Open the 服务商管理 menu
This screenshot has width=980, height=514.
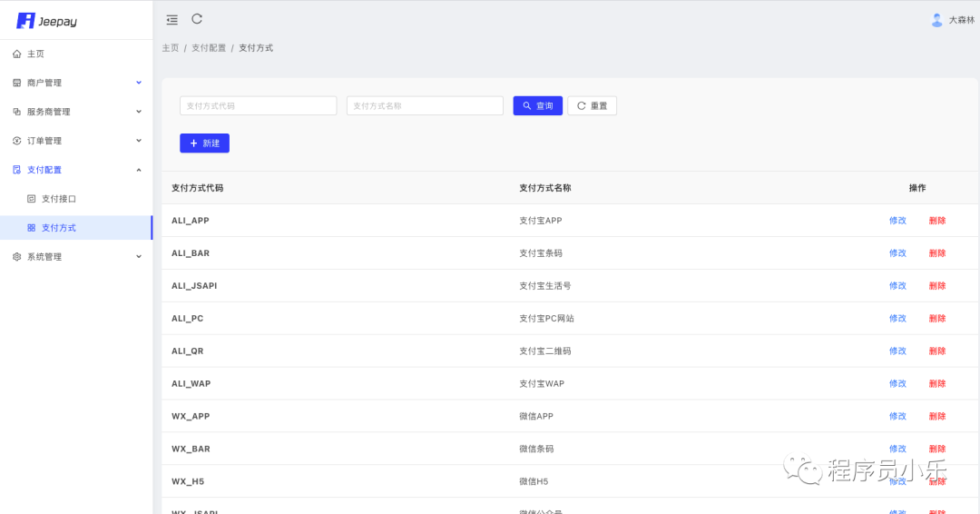click(x=76, y=112)
